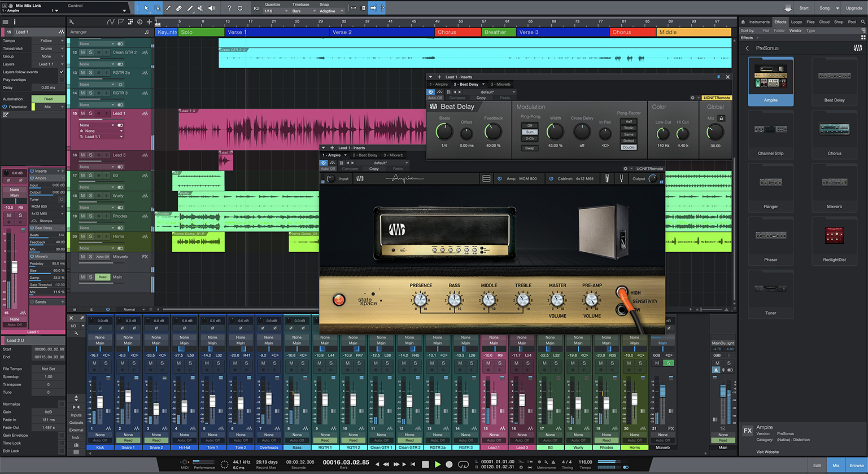Image resolution: width=868 pixels, height=474 pixels.
Task: Select the Listen tool speaker icon
Action: (x=211, y=8)
